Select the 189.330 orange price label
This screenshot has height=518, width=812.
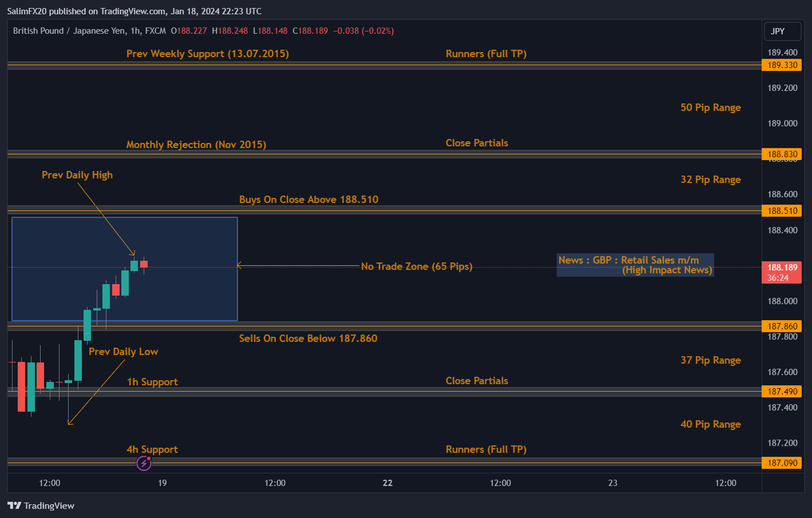pyautogui.click(x=782, y=65)
